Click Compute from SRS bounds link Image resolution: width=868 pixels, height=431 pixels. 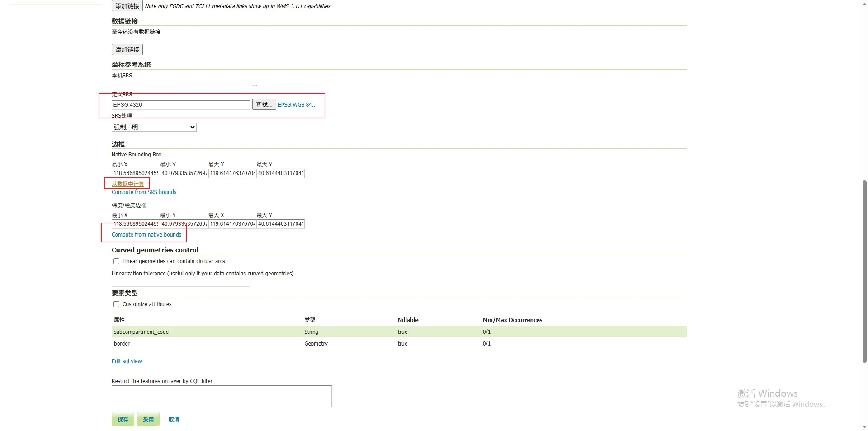tap(144, 192)
